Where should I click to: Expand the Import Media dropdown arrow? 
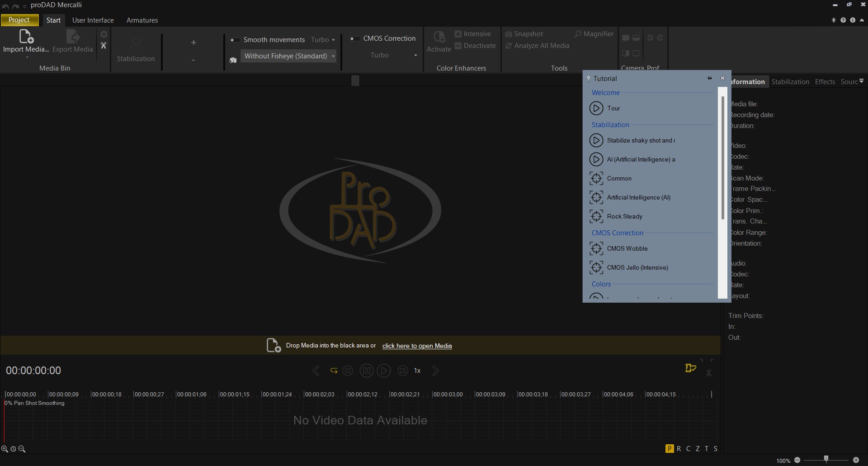(x=27, y=57)
